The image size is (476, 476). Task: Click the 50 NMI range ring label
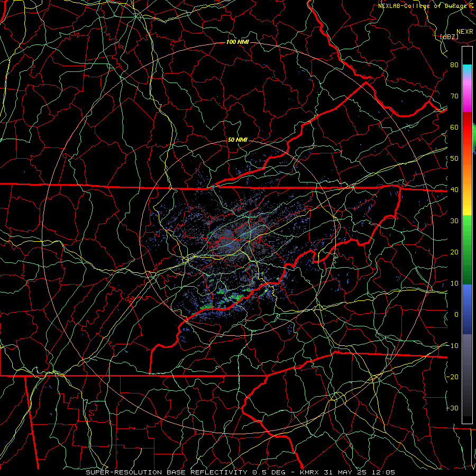(x=237, y=140)
